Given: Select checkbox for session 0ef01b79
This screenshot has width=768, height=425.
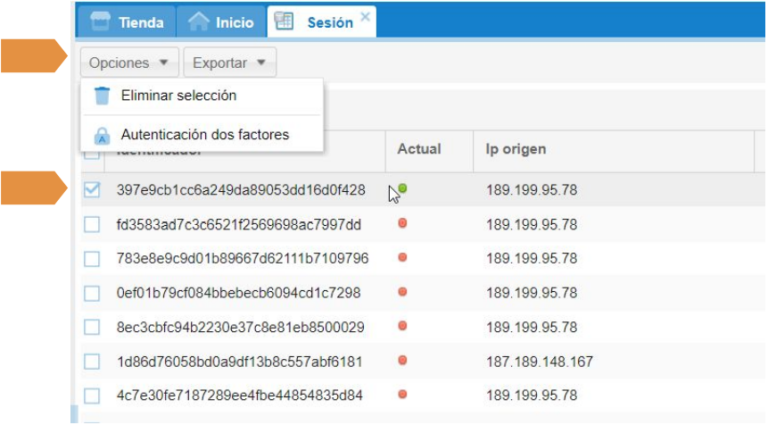Looking at the screenshot, I should (x=92, y=293).
